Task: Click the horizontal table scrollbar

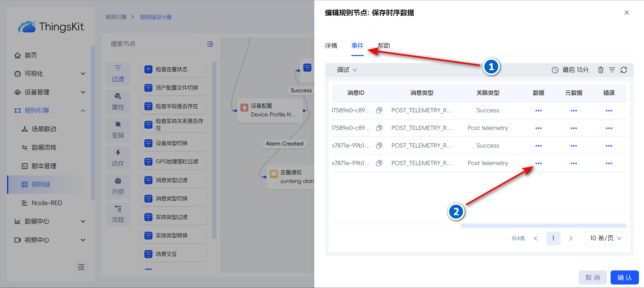Action: point(543,225)
